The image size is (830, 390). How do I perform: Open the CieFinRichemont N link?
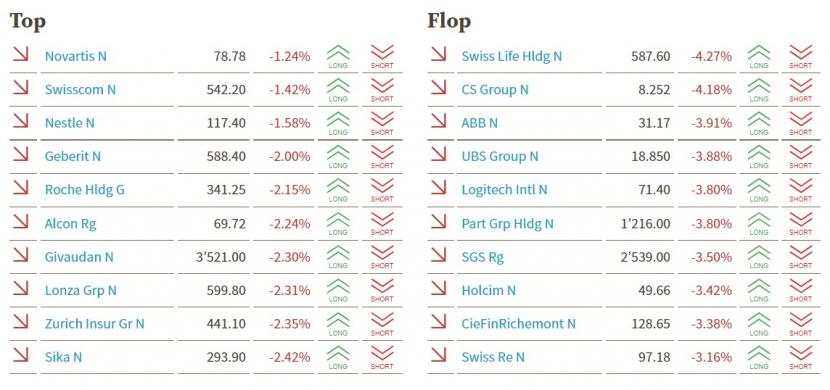point(518,323)
